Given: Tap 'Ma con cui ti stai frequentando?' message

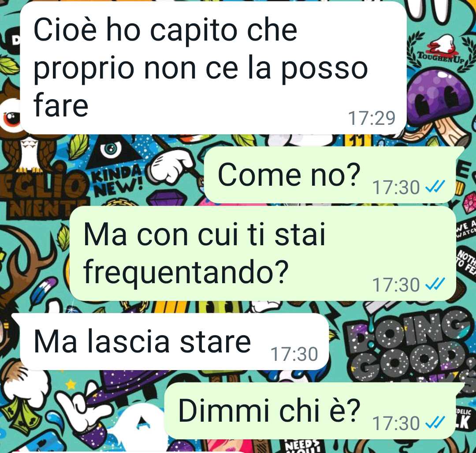Looking at the screenshot, I should click(x=263, y=254).
